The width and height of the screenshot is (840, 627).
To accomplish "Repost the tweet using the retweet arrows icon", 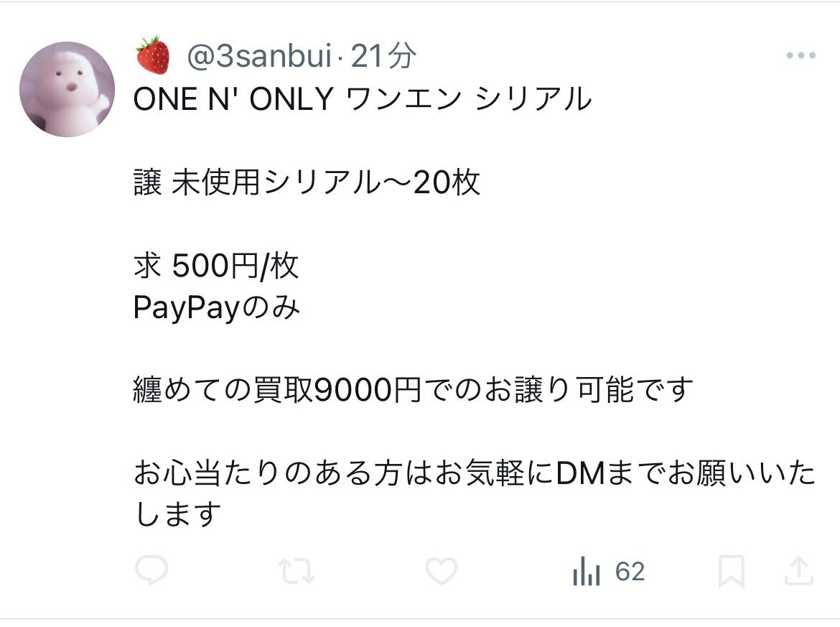I will pos(297,571).
